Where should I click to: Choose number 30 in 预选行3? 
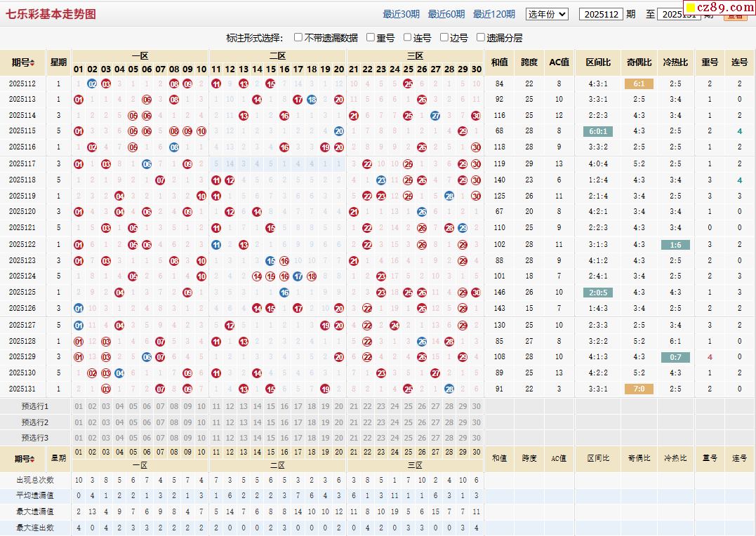(477, 438)
